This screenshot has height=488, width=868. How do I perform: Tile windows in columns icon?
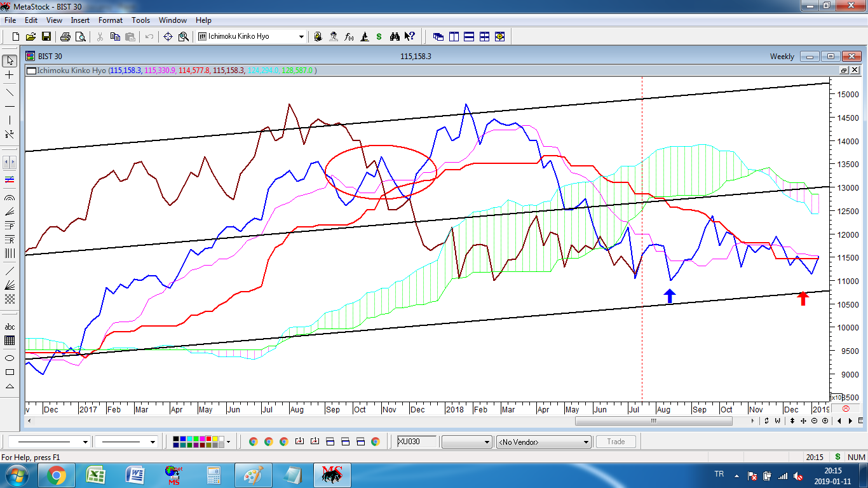454,37
